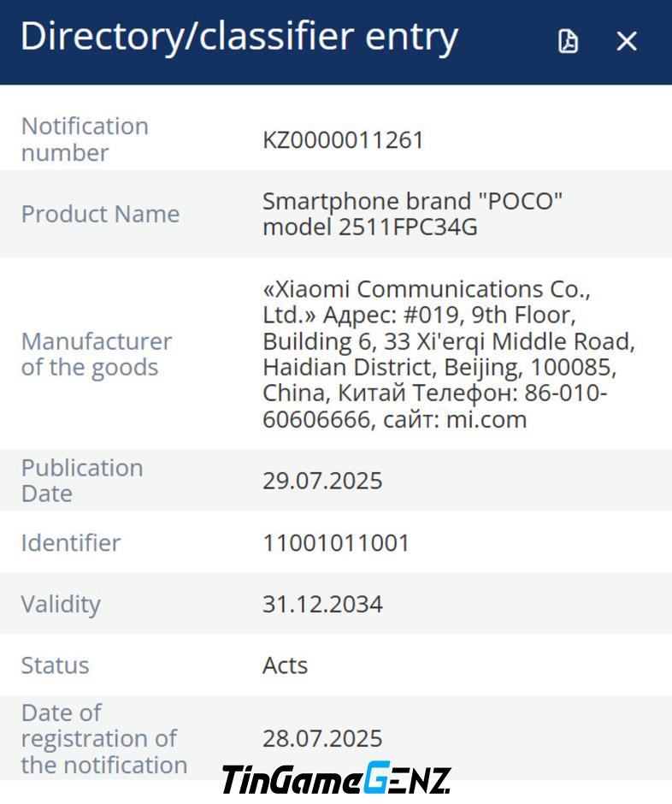Click the Identifier label

(x=71, y=542)
